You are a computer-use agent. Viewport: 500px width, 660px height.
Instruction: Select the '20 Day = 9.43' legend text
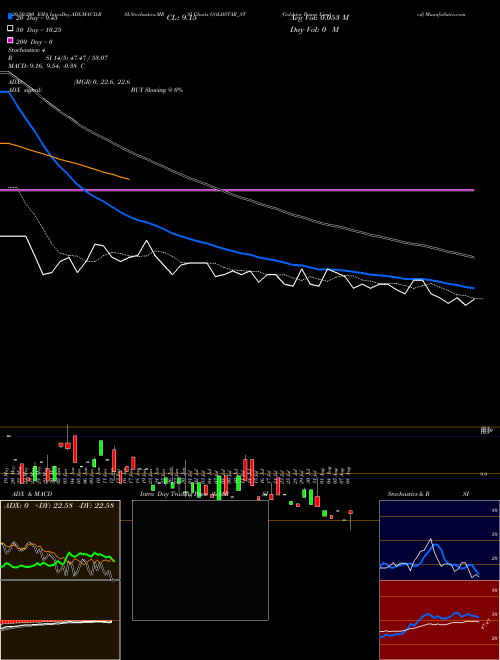tap(36, 18)
